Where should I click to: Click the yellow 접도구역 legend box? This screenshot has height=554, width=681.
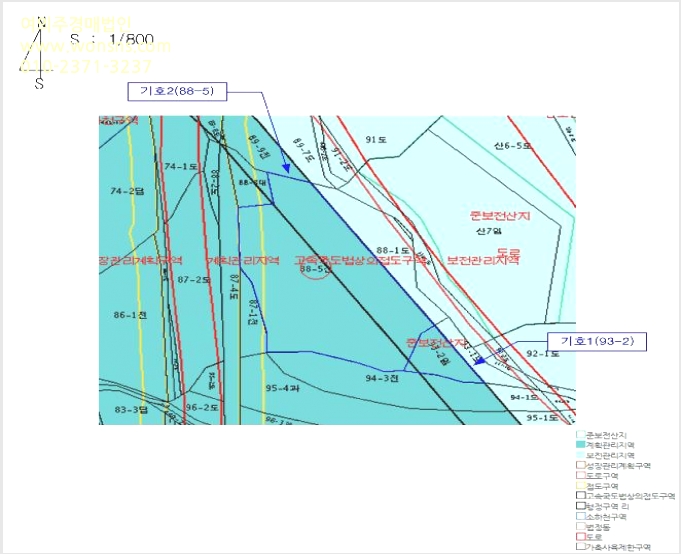[581, 486]
